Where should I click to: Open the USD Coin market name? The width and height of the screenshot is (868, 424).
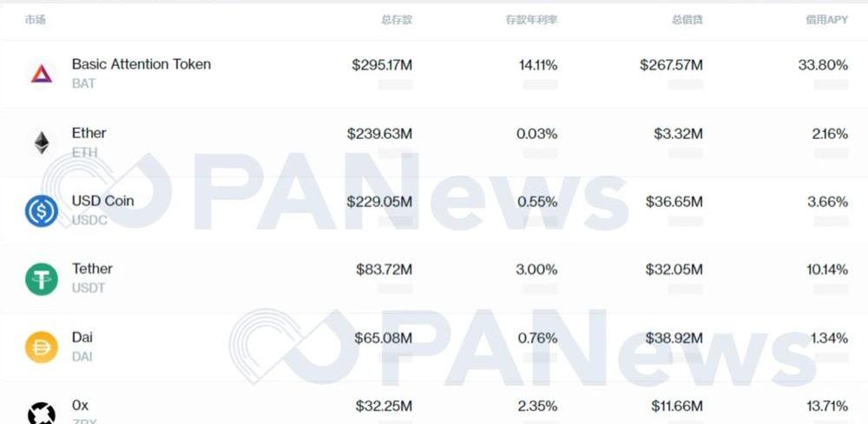click(102, 201)
